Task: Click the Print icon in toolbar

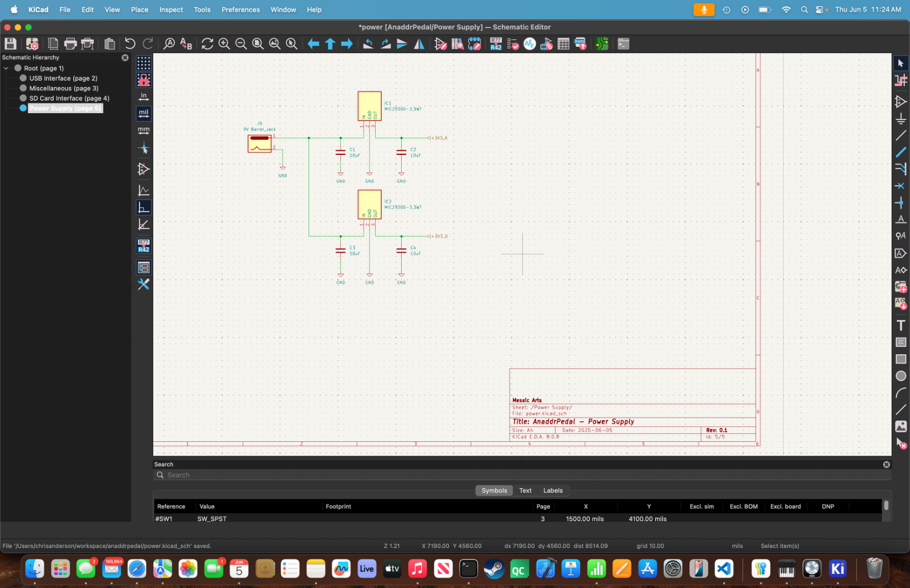Action: 70,43
